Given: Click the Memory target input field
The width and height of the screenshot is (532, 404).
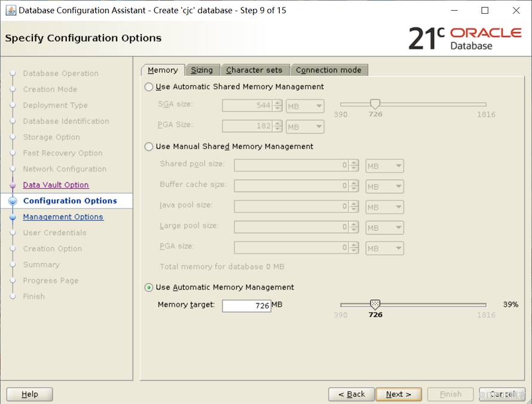Looking at the screenshot, I should point(246,305).
